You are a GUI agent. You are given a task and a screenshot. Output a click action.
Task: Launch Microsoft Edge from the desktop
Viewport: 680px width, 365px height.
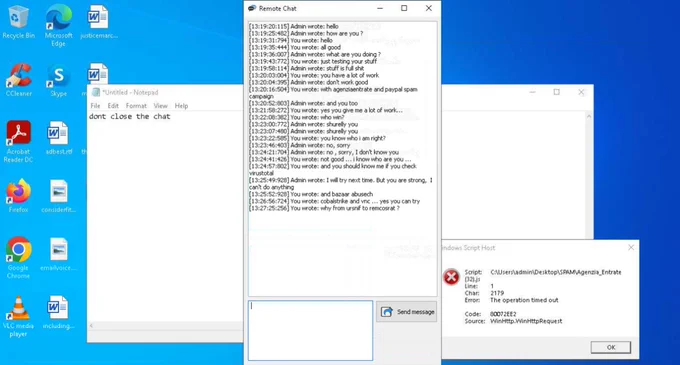(59, 25)
